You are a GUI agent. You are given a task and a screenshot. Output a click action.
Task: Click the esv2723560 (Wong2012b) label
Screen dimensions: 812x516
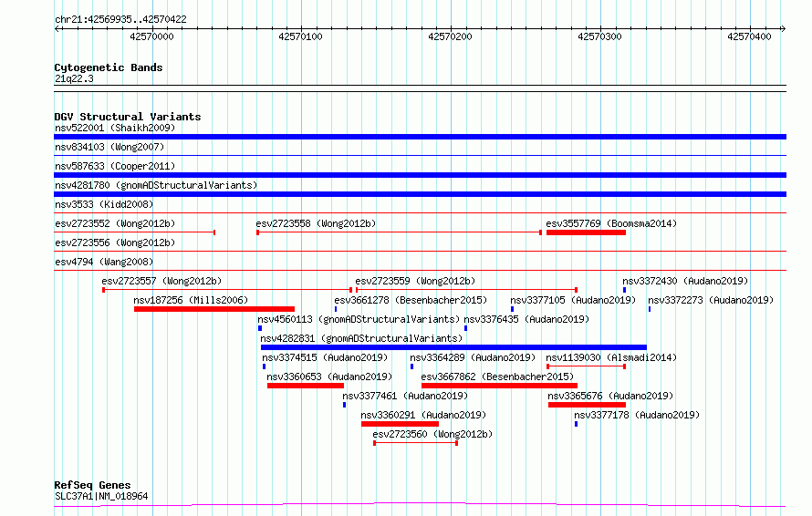point(432,434)
